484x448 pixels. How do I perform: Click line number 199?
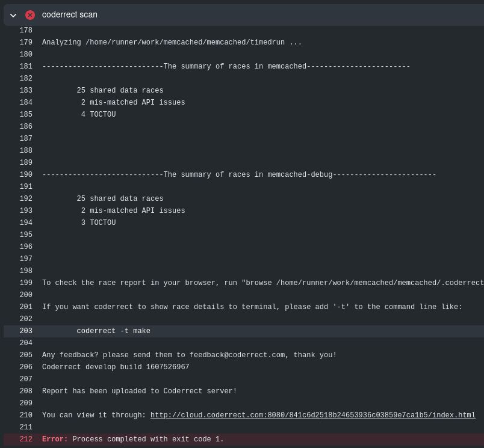point(26,283)
